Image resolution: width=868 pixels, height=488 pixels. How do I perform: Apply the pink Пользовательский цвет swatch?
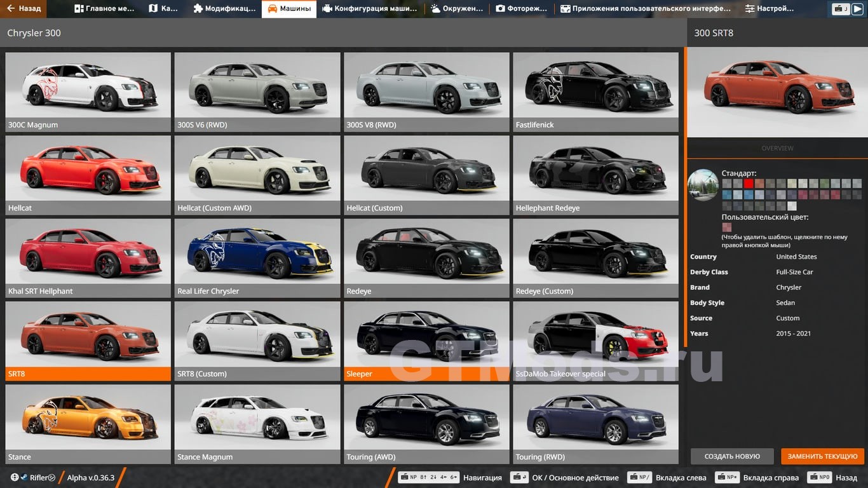click(x=727, y=227)
